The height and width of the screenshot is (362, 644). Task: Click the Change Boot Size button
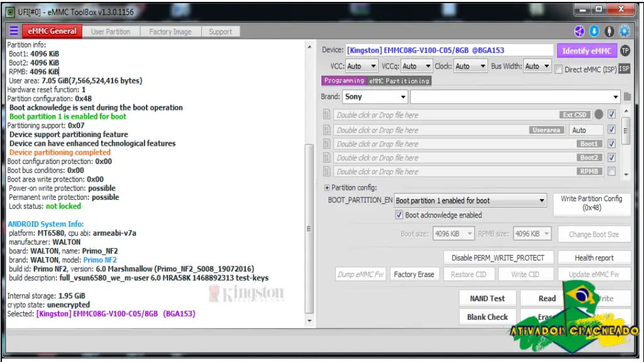(594, 234)
